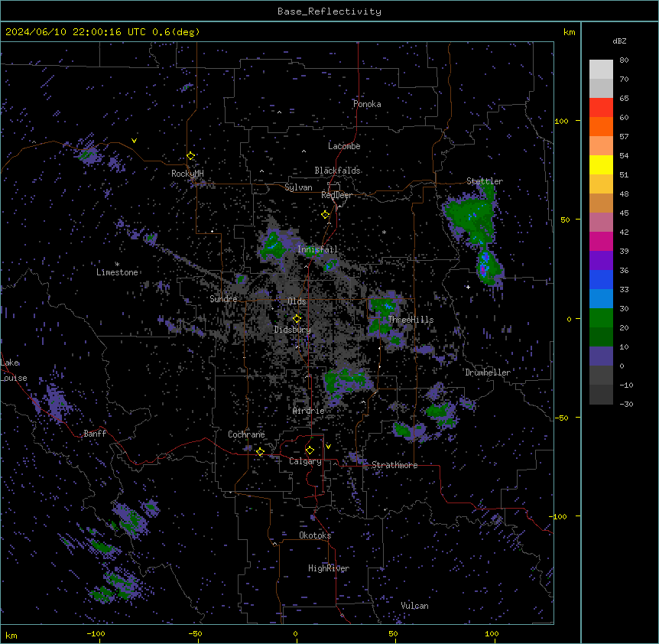
Task: Click the Lacombe label
Action: (x=344, y=146)
